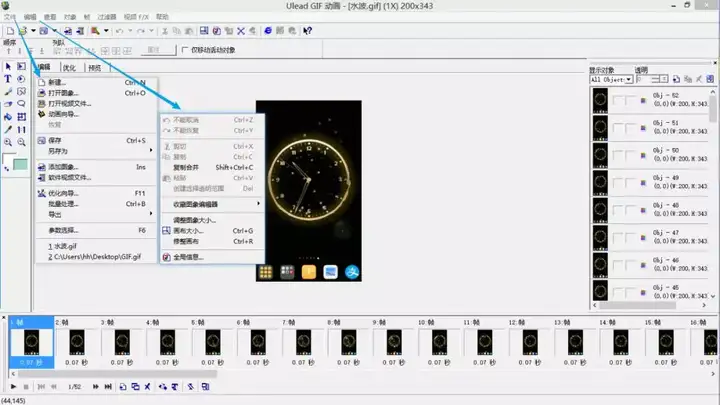The height and width of the screenshot is (405, 720).
Task: Click the Canvas size toolbar icon
Action: (204, 31)
